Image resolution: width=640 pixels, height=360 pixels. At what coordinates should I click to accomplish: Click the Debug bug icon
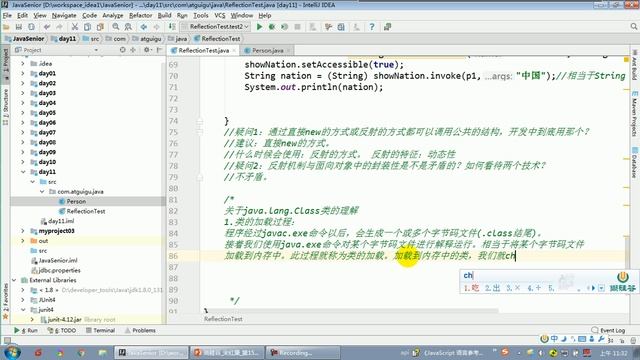(272, 27)
